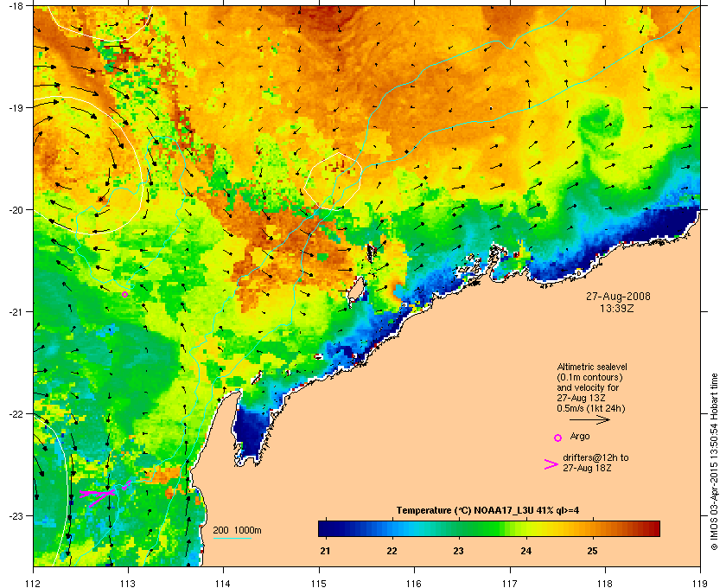Screen dimensions: 726x588
Task: Click the '27-Aug 18Z' drifter date text
Action: [x=587, y=468]
